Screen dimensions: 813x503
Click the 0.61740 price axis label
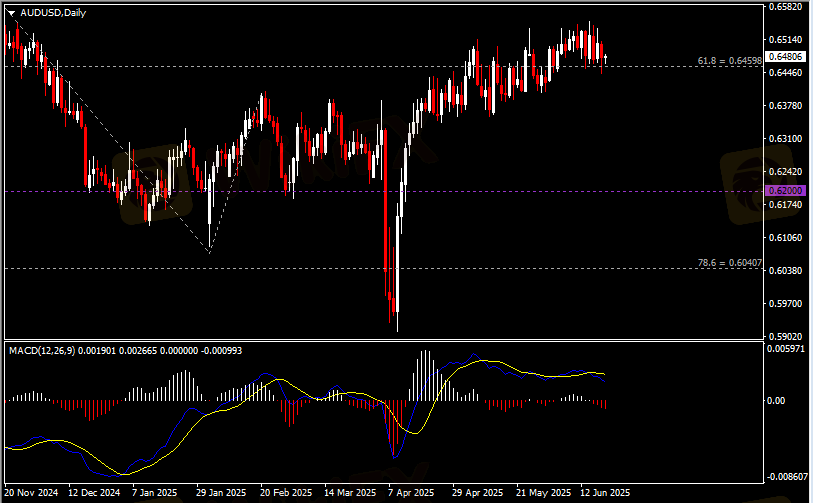pos(786,204)
